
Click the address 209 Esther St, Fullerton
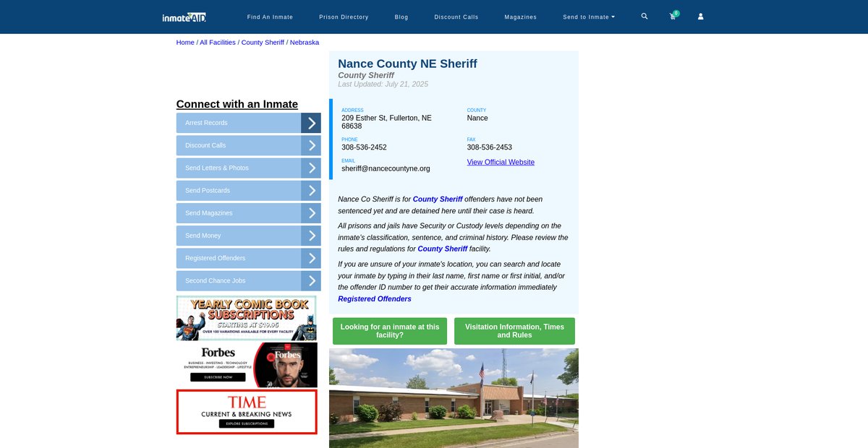[387, 122]
